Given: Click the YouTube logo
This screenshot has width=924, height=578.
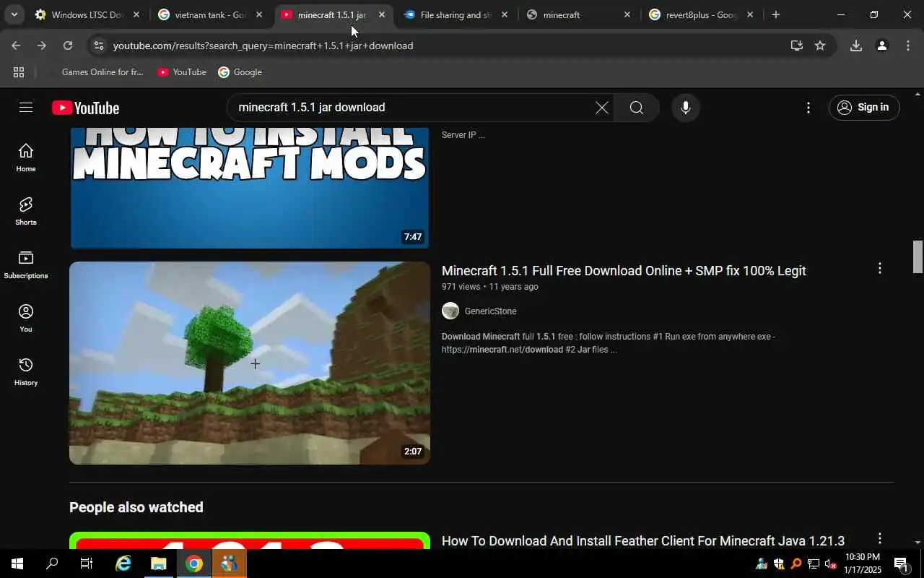Looking at the screenshot, I should [x=85, y=108].
